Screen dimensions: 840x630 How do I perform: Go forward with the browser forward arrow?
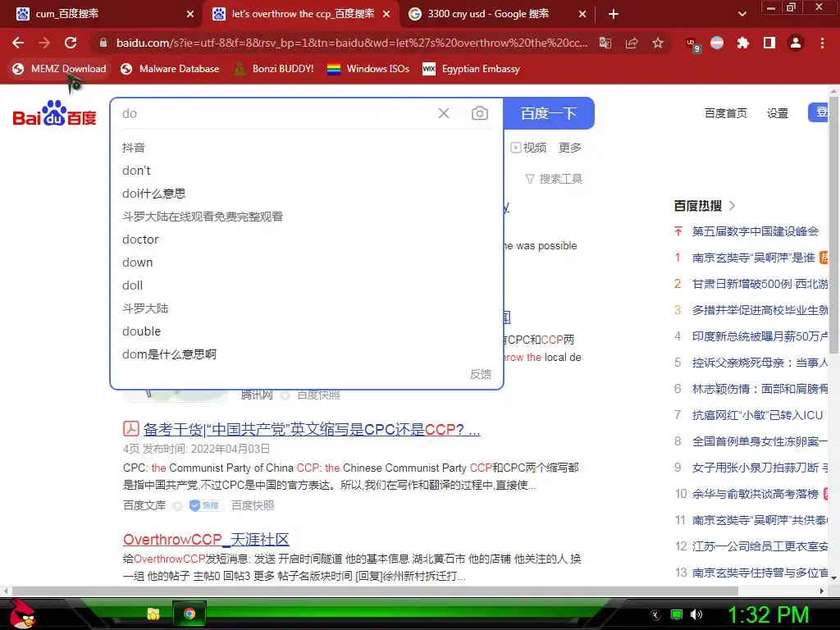[44, 43]
